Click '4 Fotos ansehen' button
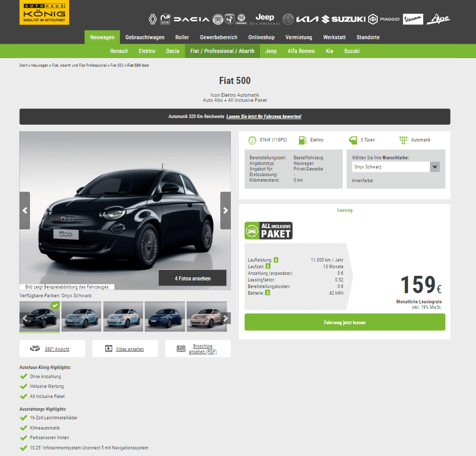Viewport: 476px width, 456px height. pos(192,278)
